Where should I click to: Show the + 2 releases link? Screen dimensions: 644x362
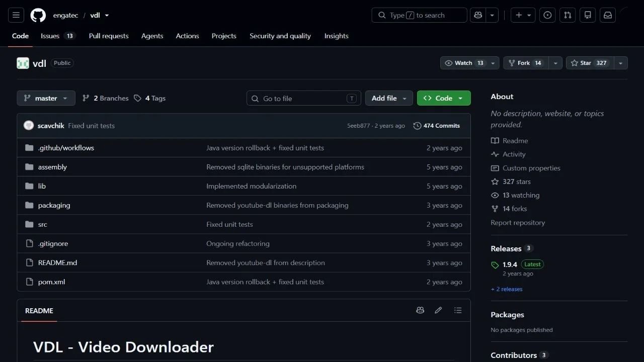pos(507,289)
